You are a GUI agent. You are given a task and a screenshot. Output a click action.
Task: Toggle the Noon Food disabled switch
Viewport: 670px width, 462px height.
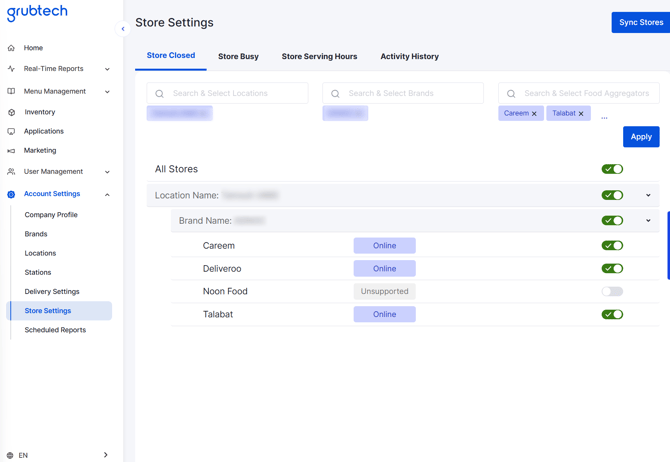[x=612, y=291]
